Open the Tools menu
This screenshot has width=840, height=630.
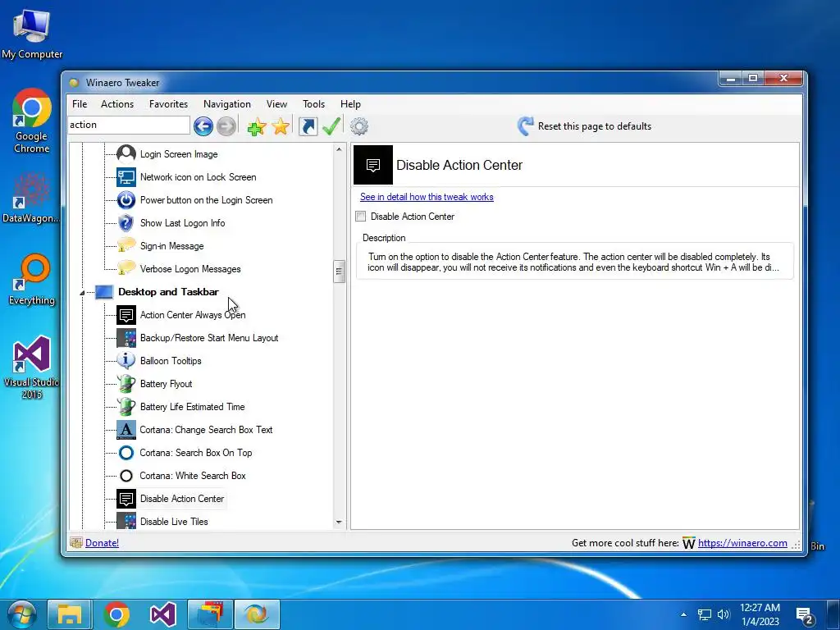point(313,104)
